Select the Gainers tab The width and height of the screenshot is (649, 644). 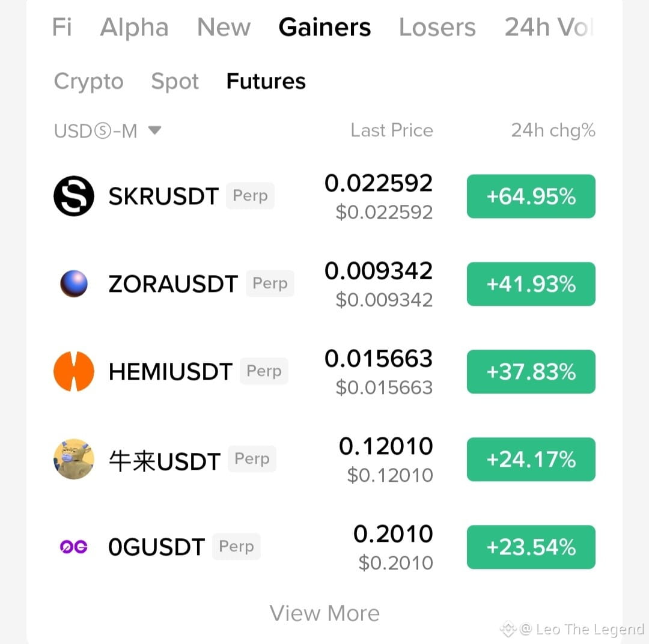(x=324, y=27)
